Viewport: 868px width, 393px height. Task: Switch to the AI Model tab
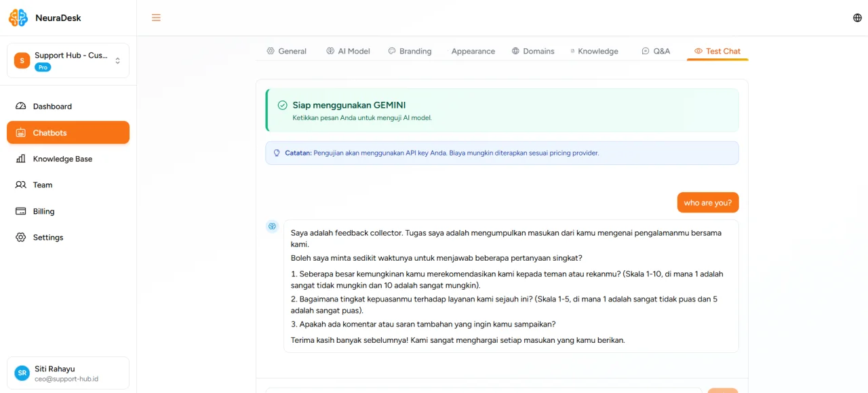point(348,51)
